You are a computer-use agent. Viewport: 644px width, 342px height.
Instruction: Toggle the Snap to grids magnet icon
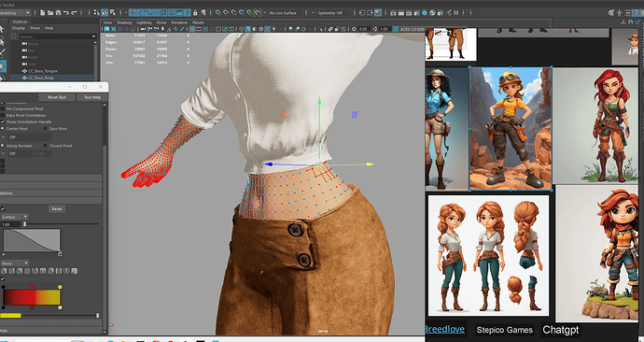(x=218, y=13)
